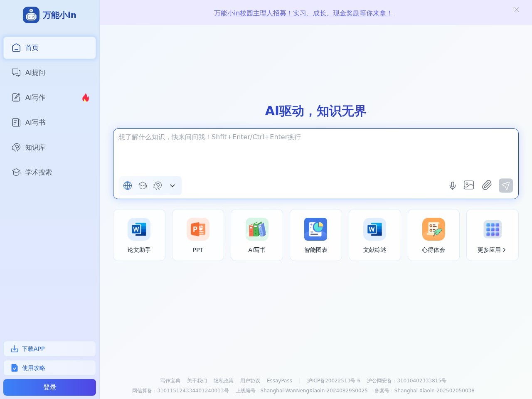The image size is (532, 399).
Task: Expand the chevron next to mode icons
Action: coord(172,185)
